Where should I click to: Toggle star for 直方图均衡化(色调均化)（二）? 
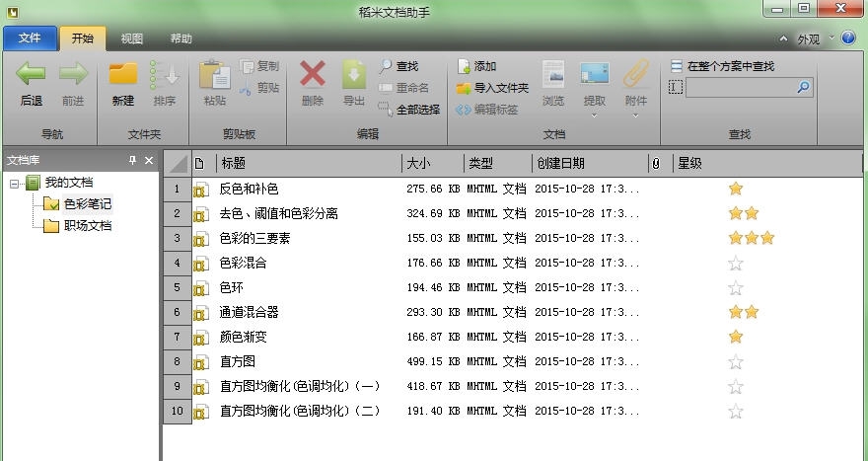click(735, 411)
